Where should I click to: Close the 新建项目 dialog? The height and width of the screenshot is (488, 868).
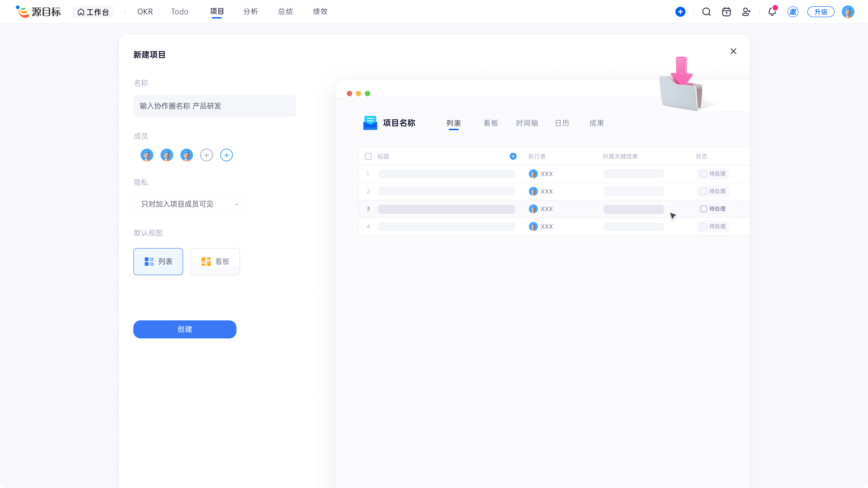[733, 51]
